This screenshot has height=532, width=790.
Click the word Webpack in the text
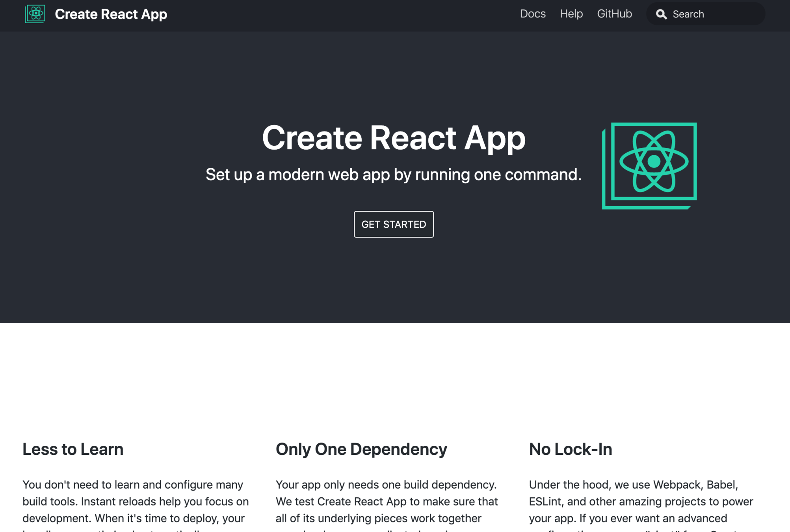click(x=677, y=484)
